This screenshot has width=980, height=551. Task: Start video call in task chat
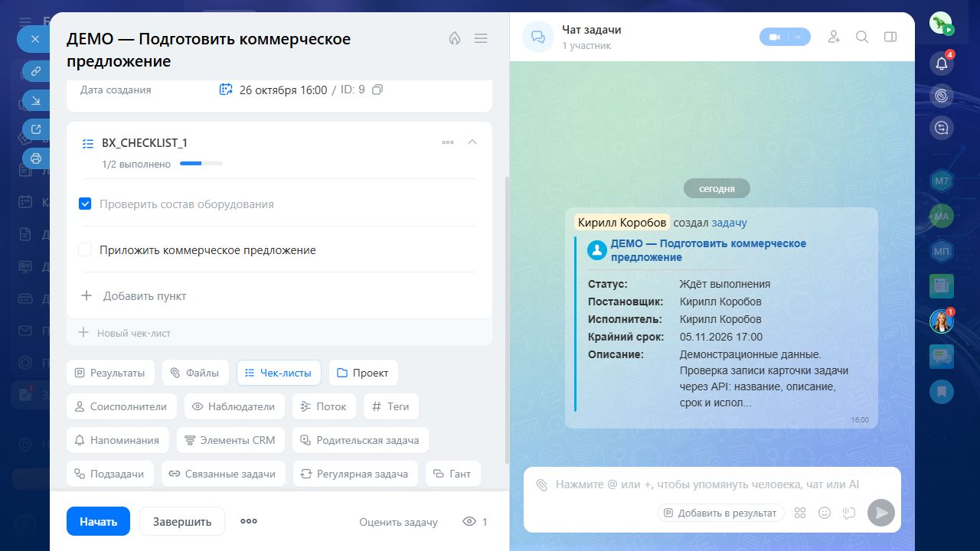click(x=774, y=37)
